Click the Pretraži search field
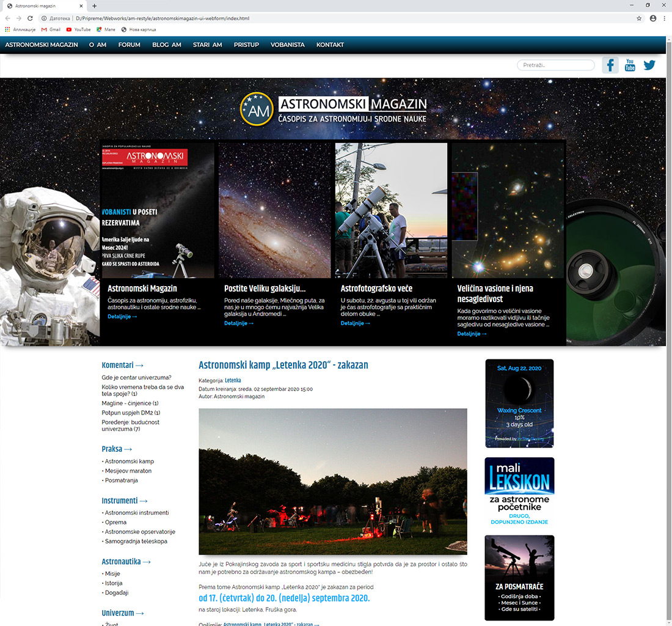Screen dimensions: 672x626 555,65
